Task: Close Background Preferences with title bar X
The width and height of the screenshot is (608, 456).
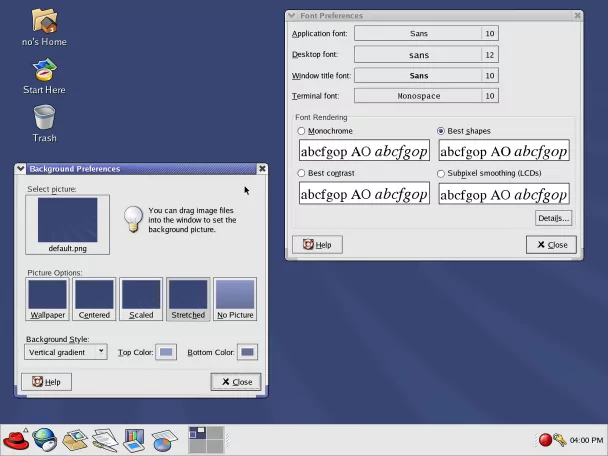Action: click(262, 169)
